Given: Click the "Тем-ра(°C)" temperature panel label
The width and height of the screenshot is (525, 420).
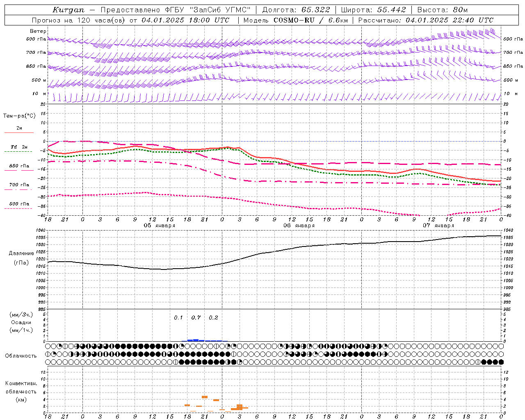Looking at the screenshot, I should (x=19, y=116).
